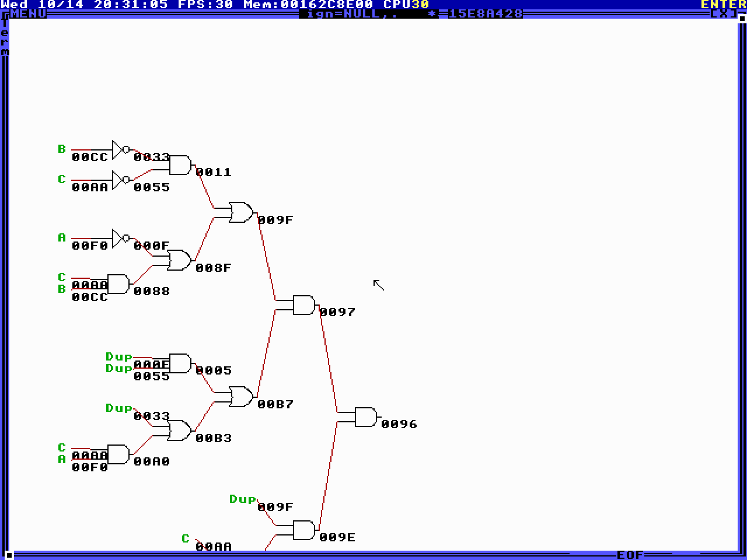Click the input value 00CC beside the top B label
Image resolution: width=747 pixels, height=560 pixels.
point(90,157)
